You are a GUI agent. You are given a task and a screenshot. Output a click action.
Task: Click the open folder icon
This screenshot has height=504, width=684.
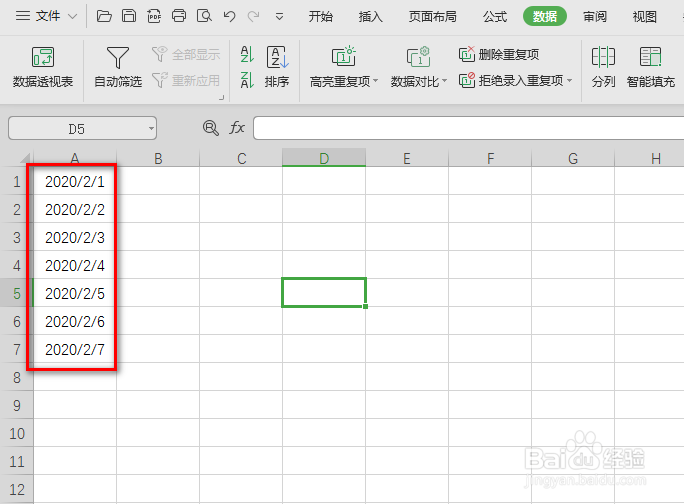click(x=104, y=17)
